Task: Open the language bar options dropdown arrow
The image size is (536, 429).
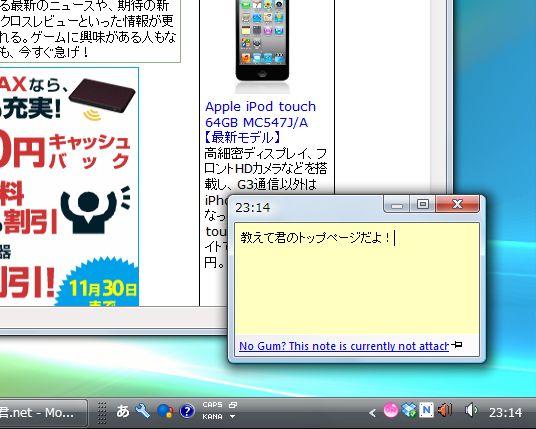Action: tap(233, 417)
